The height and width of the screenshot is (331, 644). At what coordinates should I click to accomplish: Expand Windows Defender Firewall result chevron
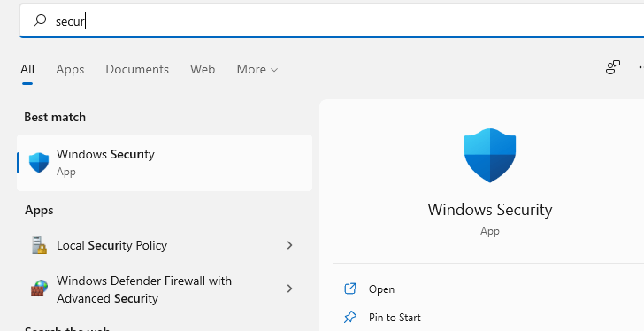289,289
